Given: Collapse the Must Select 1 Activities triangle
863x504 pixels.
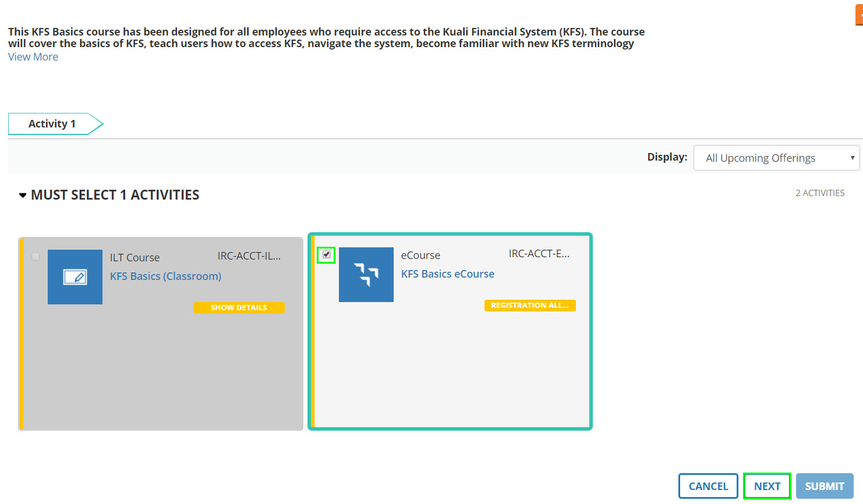Looking at the screenshot, I should 23,196.
